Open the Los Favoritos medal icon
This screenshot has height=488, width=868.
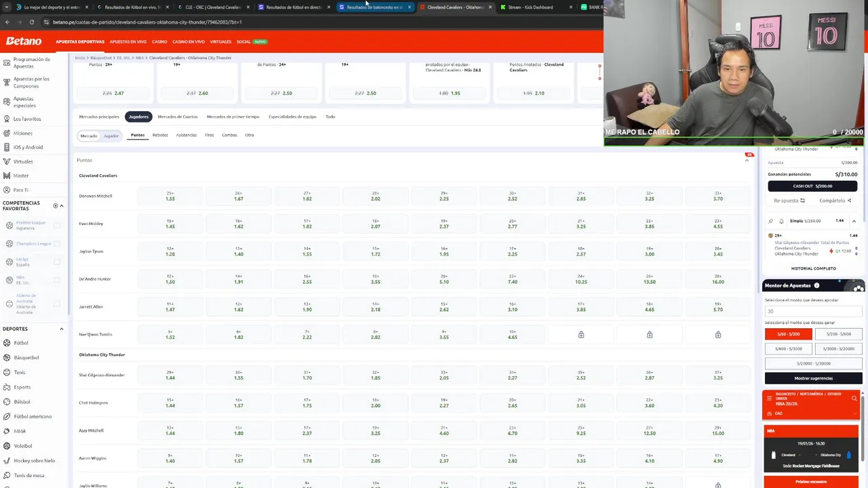pyautogui.click(x=6, y=119)
